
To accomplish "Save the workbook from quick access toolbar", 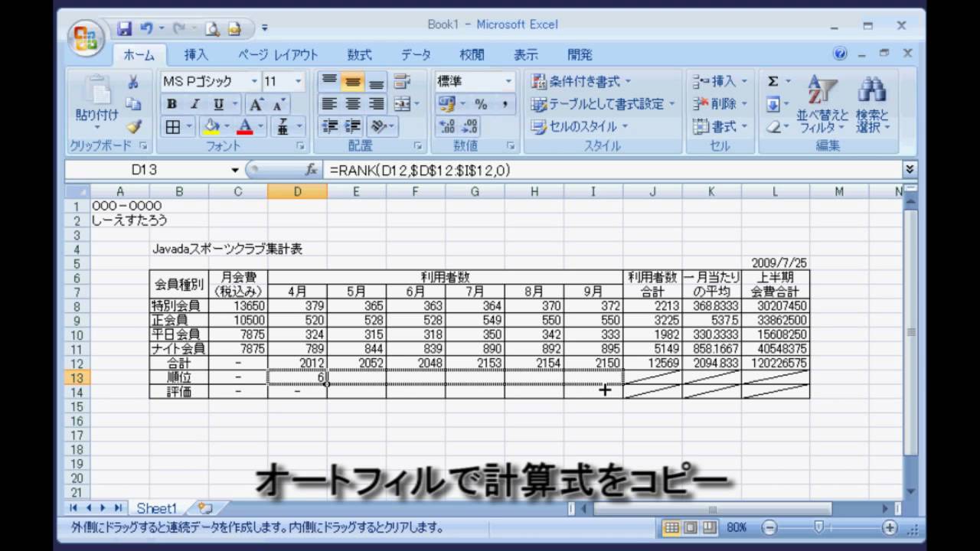I will click(x=125, y=29).
